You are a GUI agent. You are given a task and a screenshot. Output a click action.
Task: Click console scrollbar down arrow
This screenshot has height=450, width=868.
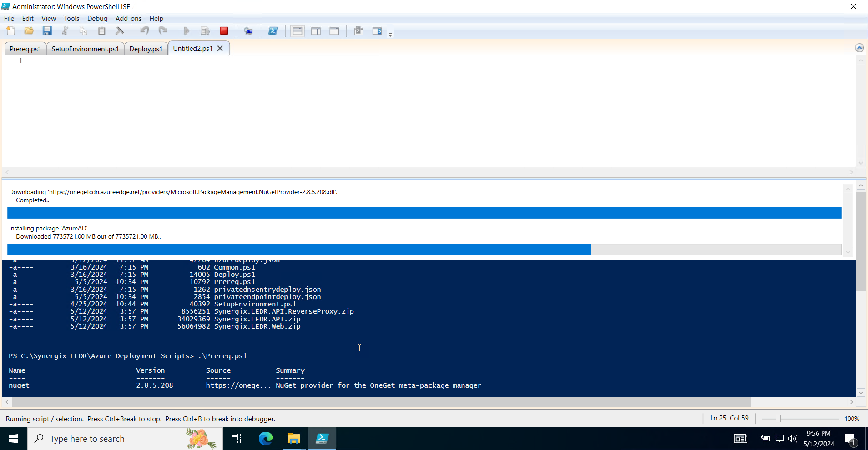861,393
